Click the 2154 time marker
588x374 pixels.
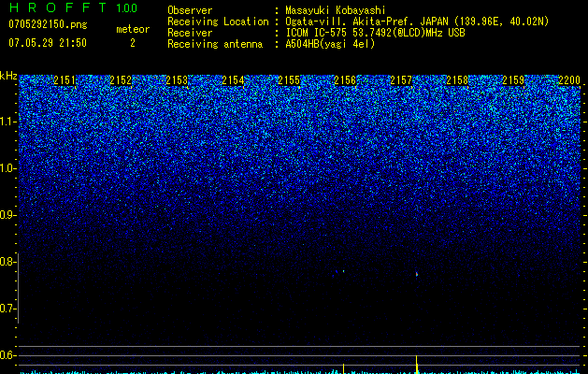point(233,80)
